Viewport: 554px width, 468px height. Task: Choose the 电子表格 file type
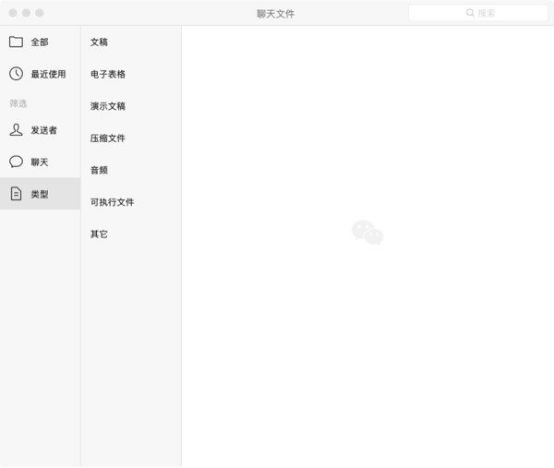tap(131, 74)
